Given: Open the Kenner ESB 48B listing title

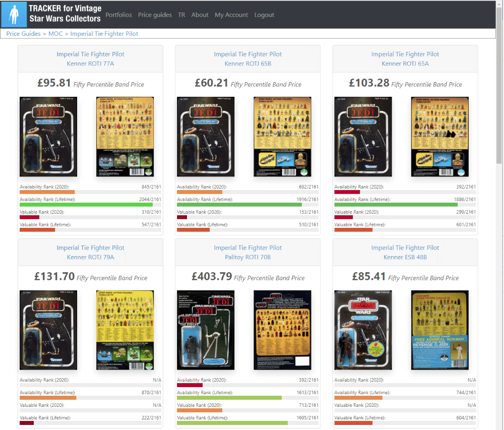Looking at the screenshot, I should tap(405, 252).
